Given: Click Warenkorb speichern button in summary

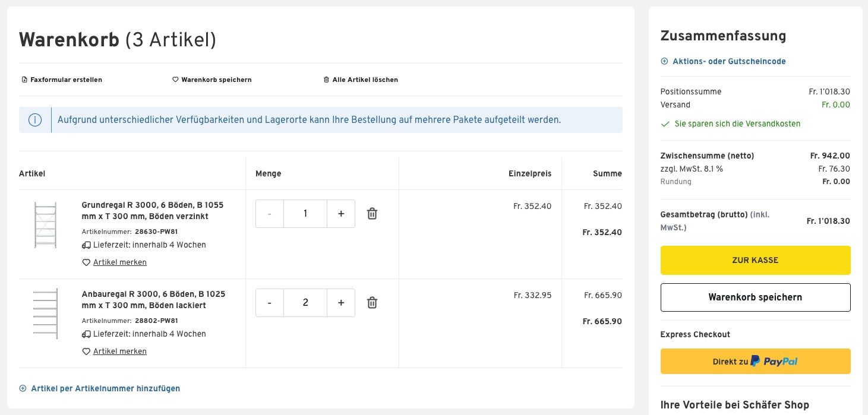Looking at the screenshot, I should [755, 297].
